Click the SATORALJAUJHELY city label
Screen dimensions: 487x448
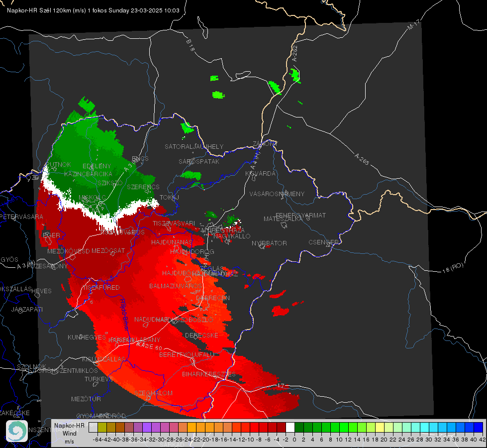point(194,146)
